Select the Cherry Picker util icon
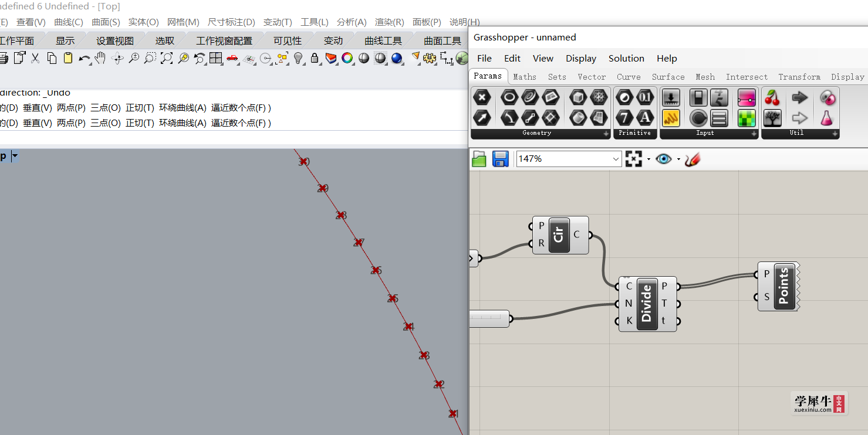The width and height of the screenshot is (868, 435). pyautogui.click(x=772, y=97)
